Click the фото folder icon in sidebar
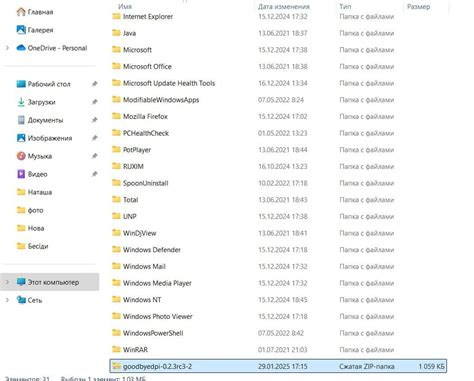 pos(21,210)
